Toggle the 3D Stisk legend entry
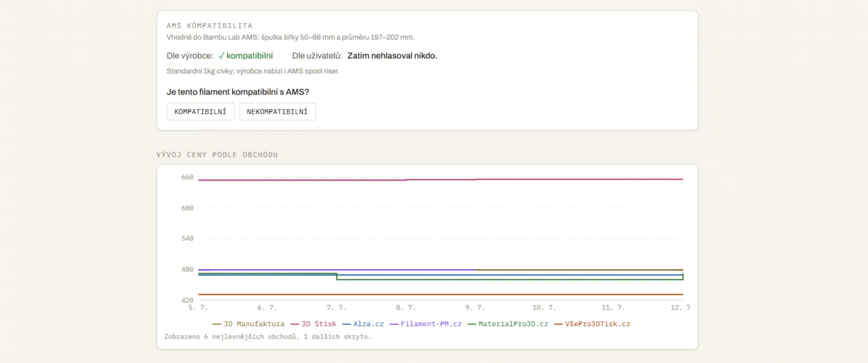Viewport: 868px width, 363px height. tap(314, 324)
